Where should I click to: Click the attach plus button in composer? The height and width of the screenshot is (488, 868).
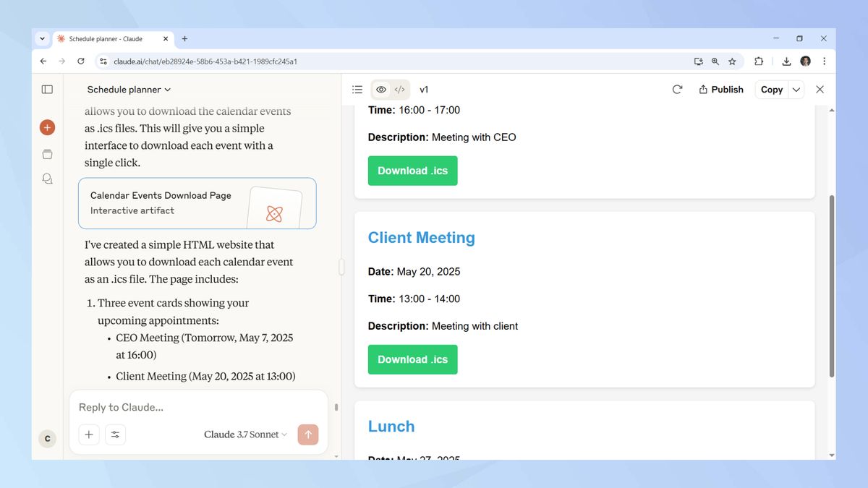(89, 435)
